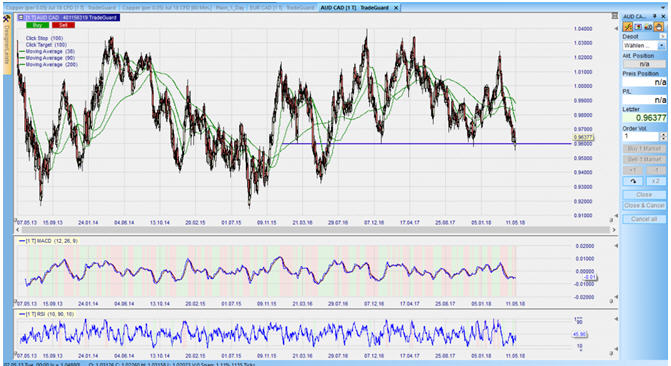Click the red Sell button on chart
The height and width of the screenshot is (366, 671).
tap(63, 25)
